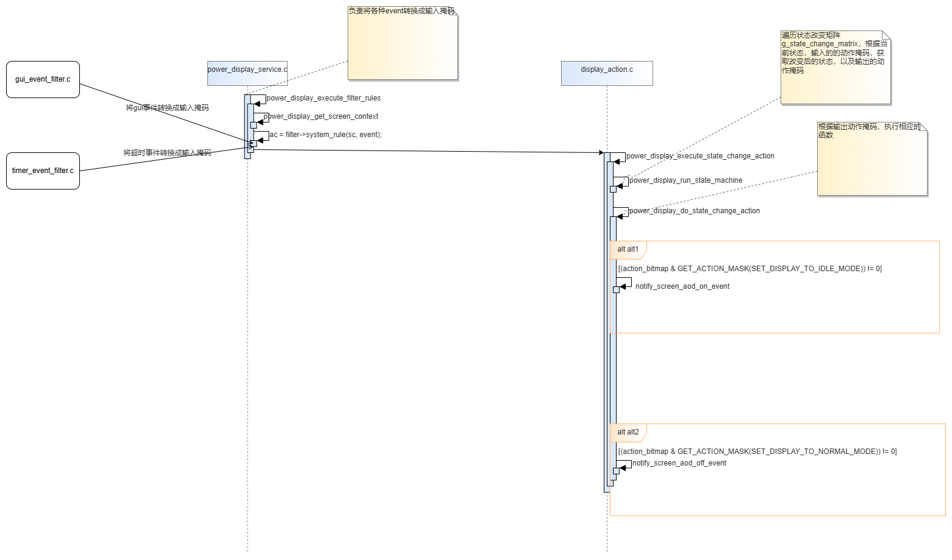Click the 将gui事件转换成输入掩码 arrow label

coord(167,108)
